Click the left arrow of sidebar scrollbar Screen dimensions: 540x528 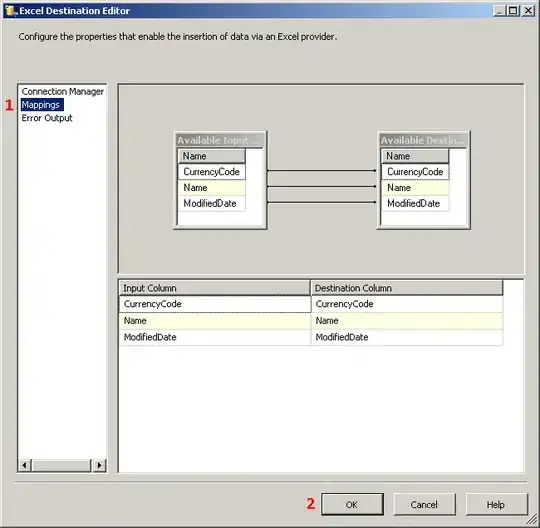(24, 465)
